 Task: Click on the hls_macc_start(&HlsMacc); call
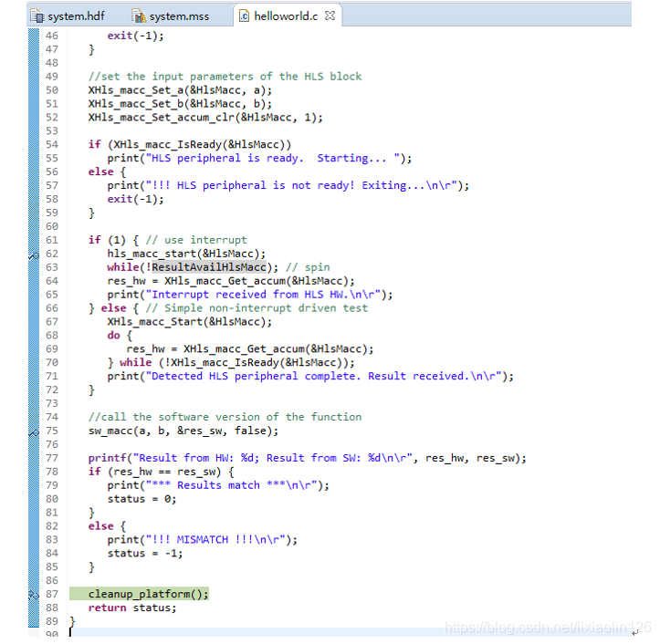[x=186, y=254]
